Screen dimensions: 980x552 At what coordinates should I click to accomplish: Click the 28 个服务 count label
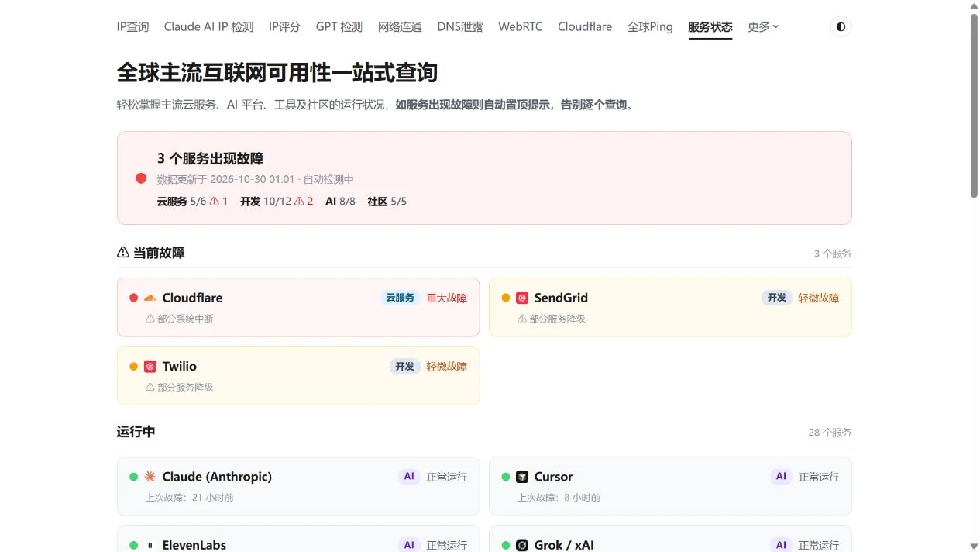click(x=830, y=433)
